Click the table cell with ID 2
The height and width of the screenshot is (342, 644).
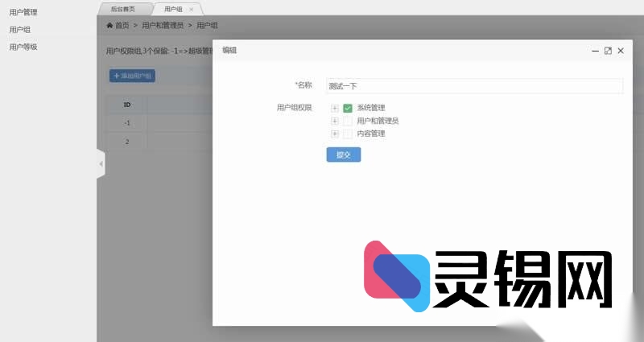click(127, 142)
